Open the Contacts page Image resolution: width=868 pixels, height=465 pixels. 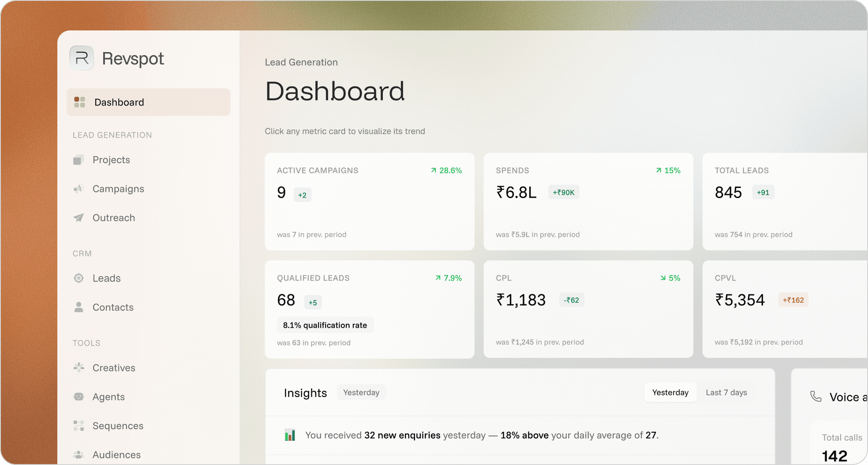[113, 307]
